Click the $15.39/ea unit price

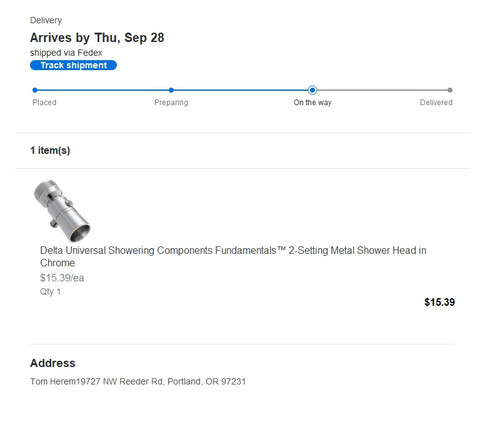(x=62, y=278)
